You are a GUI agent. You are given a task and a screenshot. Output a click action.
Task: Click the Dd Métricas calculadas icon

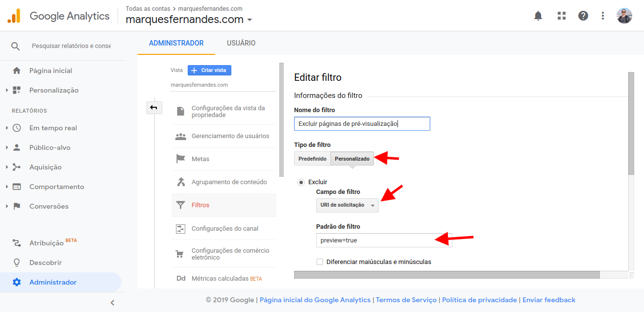point(181,279)
